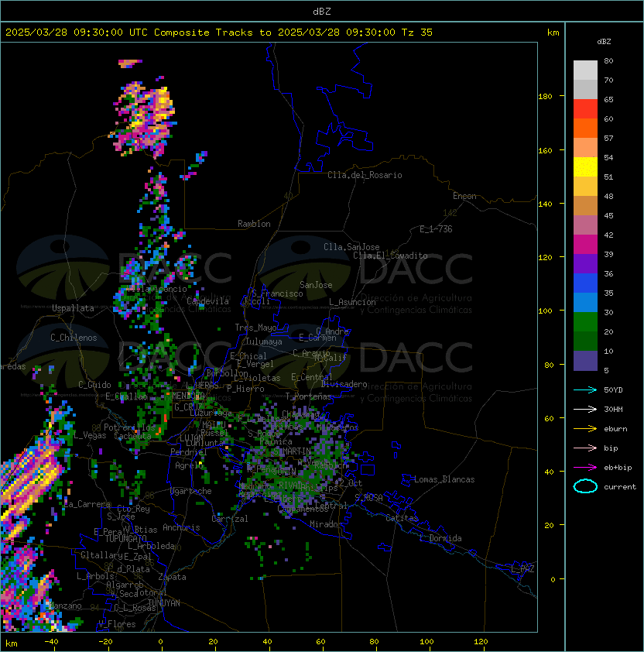The height and width of the screenshot is (652, 644).
Task: Click the 'Potrerillos' map label
Action: click(129, 427)
